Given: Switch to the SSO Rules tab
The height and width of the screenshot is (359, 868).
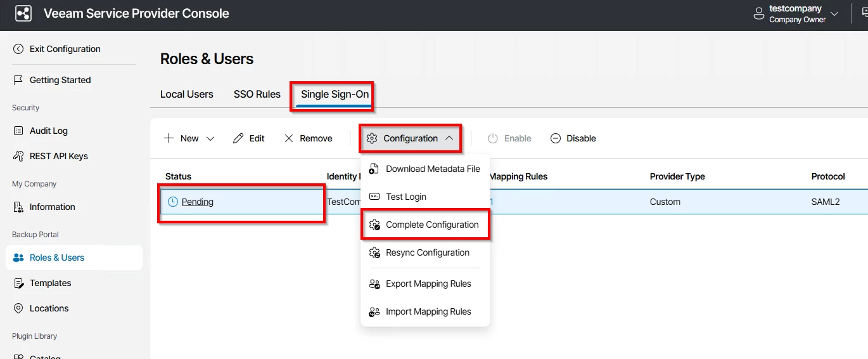Looking at the screenshot, I should point(257,94).
